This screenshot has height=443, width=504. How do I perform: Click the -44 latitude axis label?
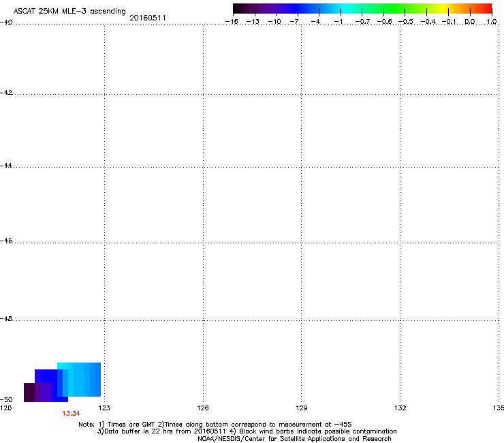tap(6, 166)
